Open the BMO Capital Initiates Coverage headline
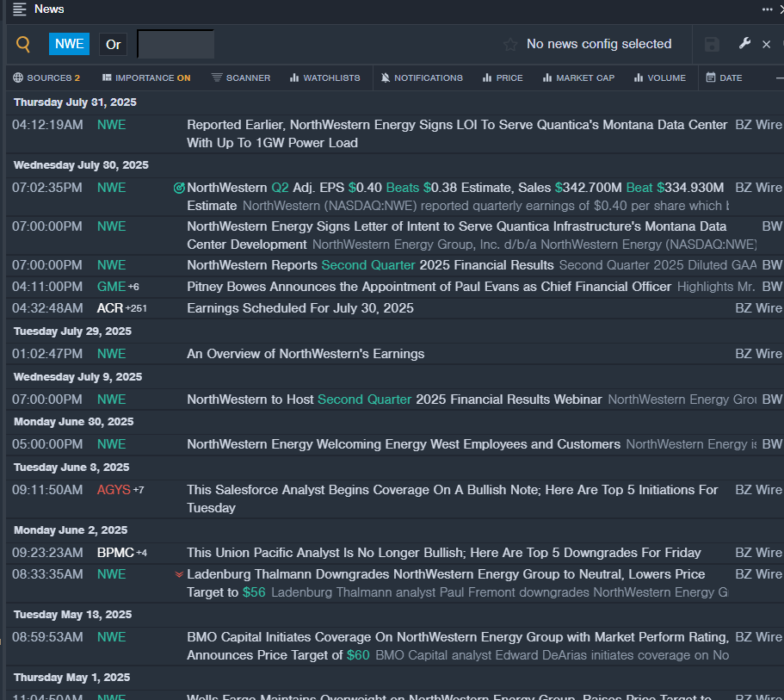This screenshot has height=700, width=784. [458, 647]
